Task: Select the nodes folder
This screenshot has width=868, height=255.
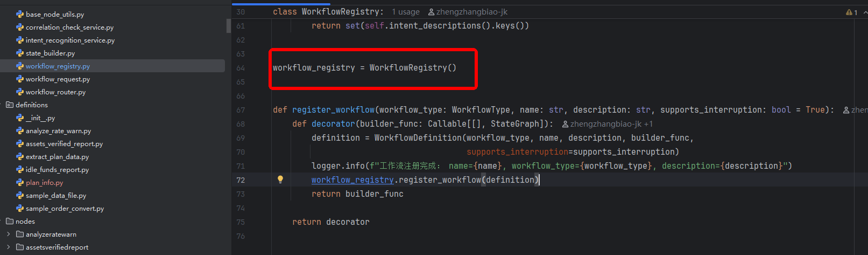Action: point(25,222)
